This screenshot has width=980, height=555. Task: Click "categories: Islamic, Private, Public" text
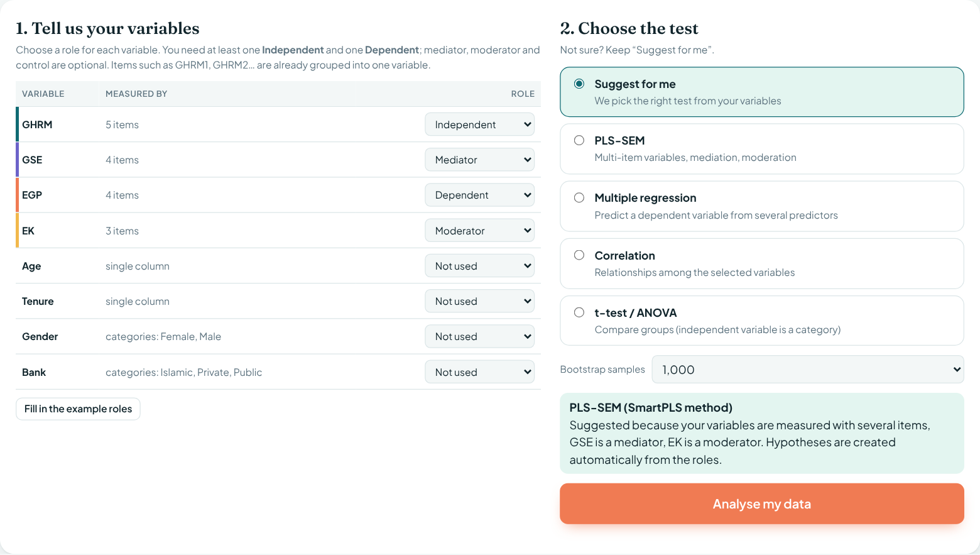183,372
